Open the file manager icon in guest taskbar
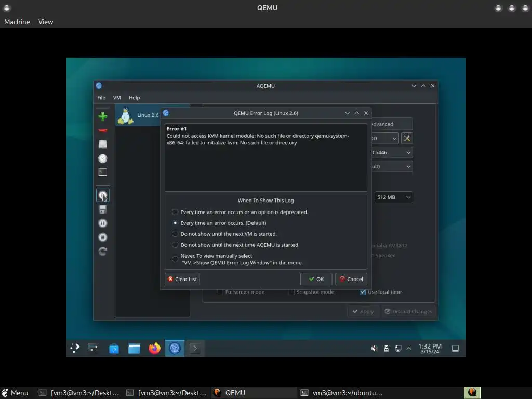This screenshot has width=532, height=399. (x=135, y=349)
